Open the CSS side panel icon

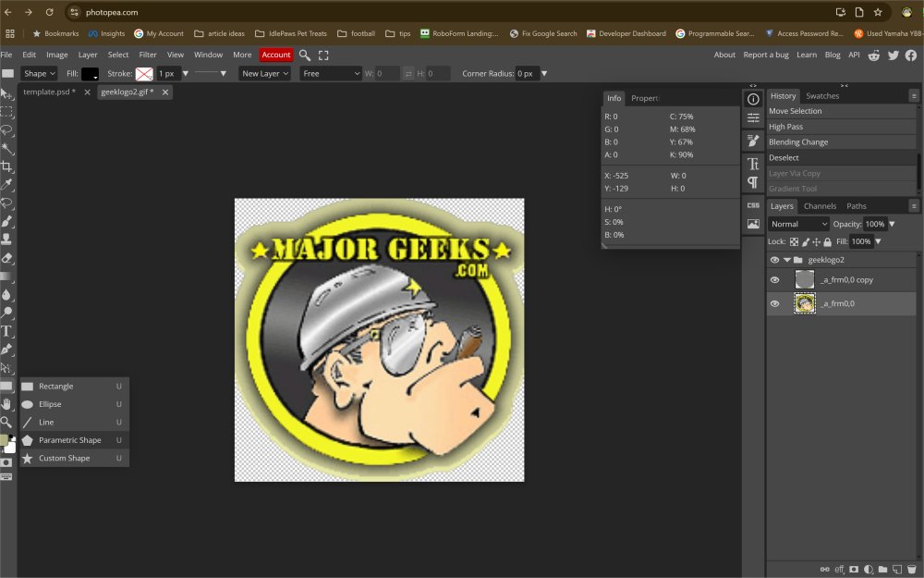(753, 205)
